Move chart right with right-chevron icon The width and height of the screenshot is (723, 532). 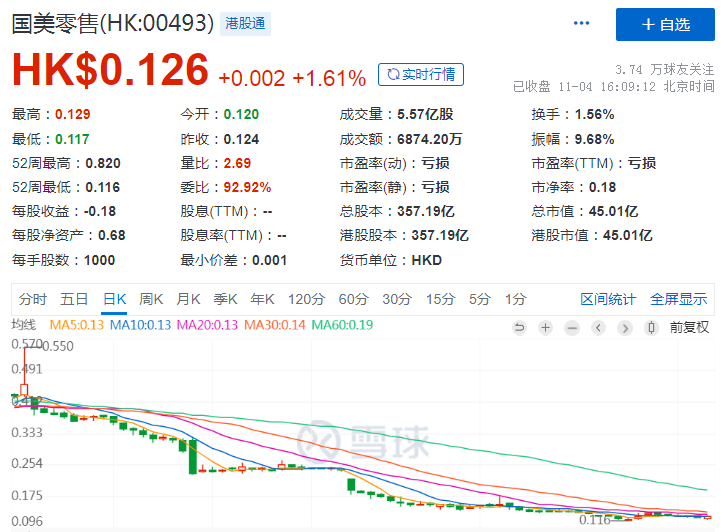(625, 328)
